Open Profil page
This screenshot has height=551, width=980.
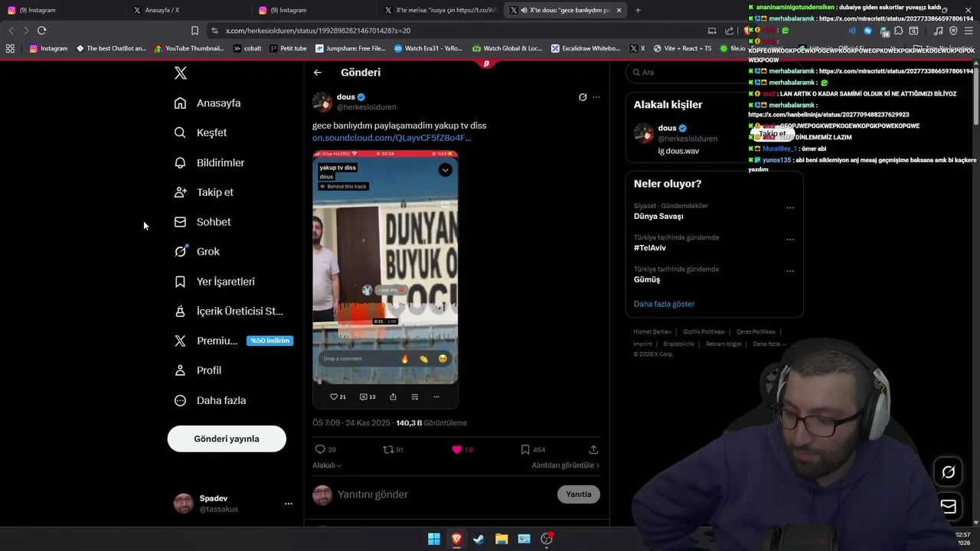click(x=198, y=370)
